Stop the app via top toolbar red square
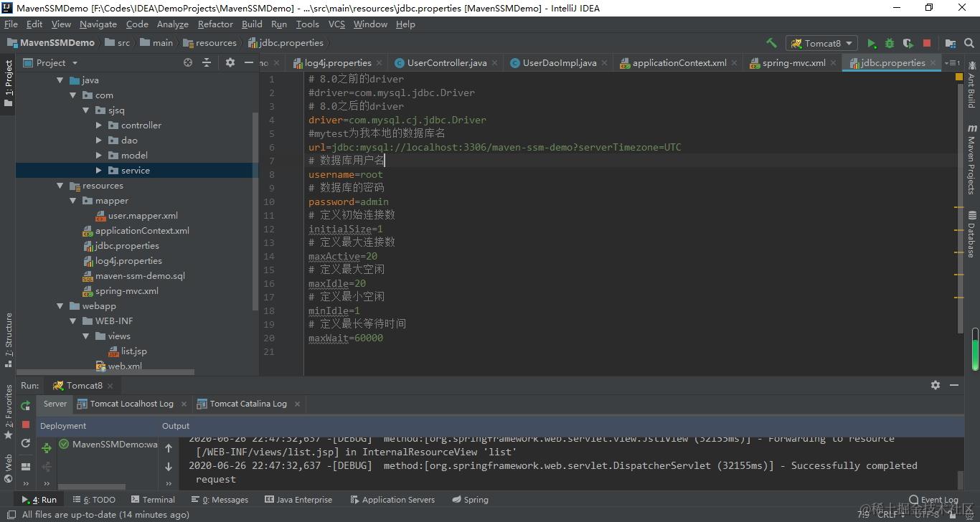Image resolution: width=980 pixels, height=522 pixels. tap(927, 43)
